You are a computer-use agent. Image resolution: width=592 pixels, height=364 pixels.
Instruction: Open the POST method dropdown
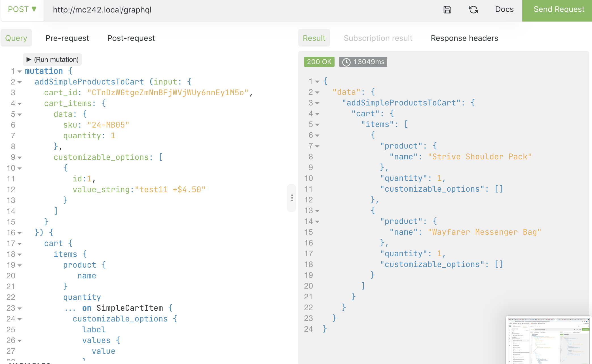click(x=22, y=9)
